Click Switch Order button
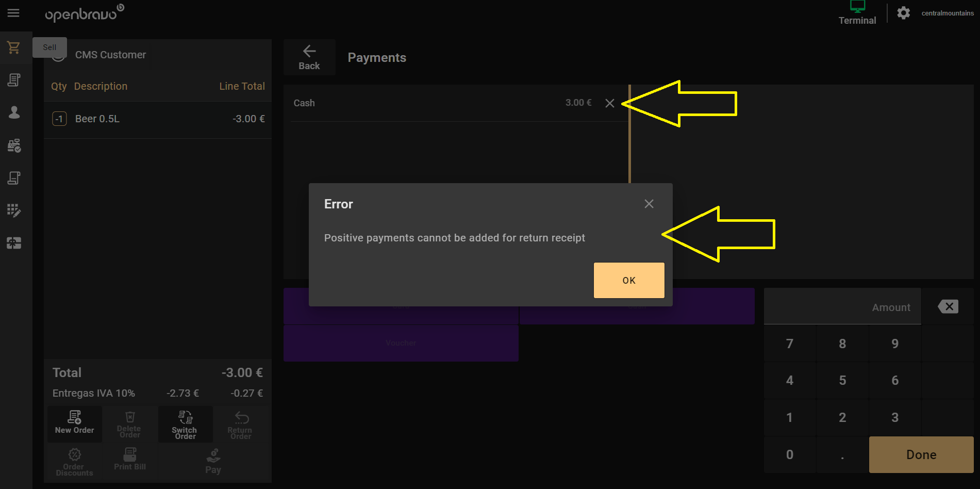The width and height of the screenshot is (980, 489). click(x=185, y=424)
